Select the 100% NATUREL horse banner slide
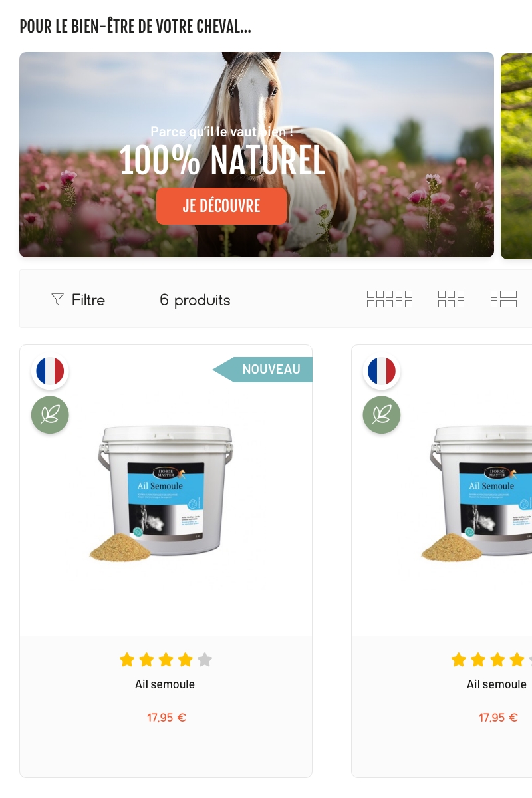 click(x=257, y=155)
